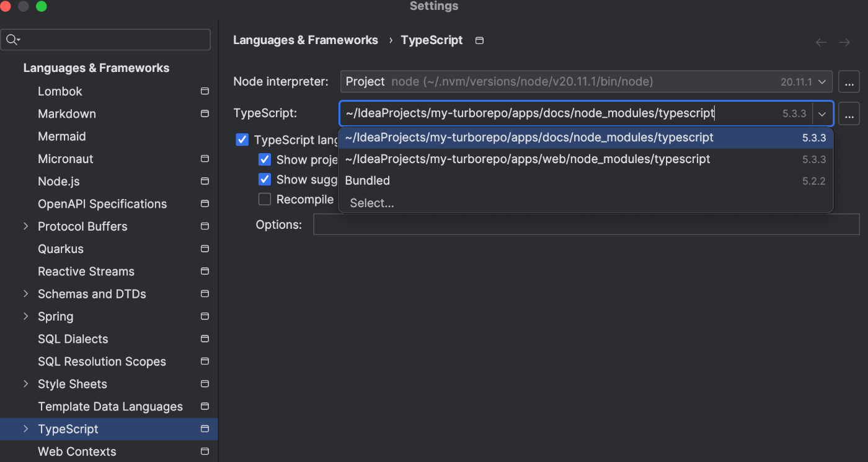Click the project-level icon beside Style Sheets
Image resolution: width=868 pixels, height=462 pixels.
(205, 384)
